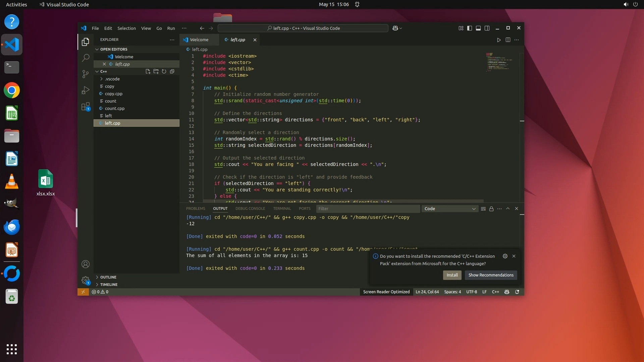Screen dimensions: 644x362
Task: Open Run and Debug view
Action: tap(86, 90)
